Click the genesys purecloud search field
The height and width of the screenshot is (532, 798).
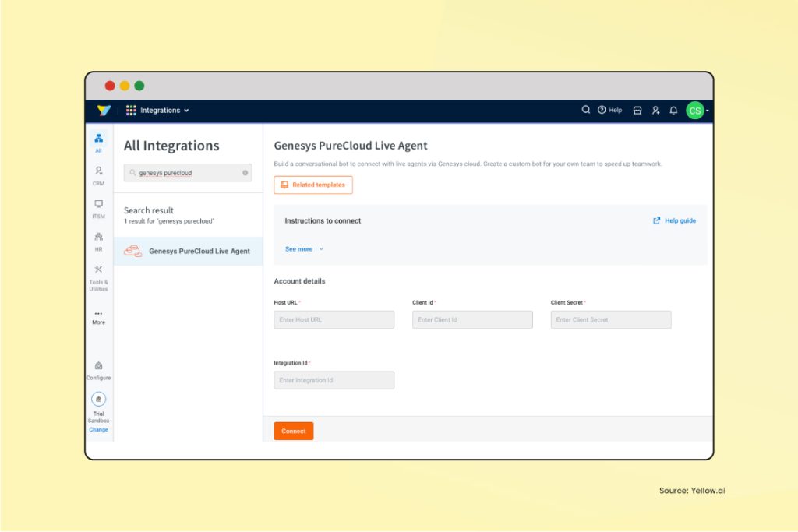click(x=188, y=173)
